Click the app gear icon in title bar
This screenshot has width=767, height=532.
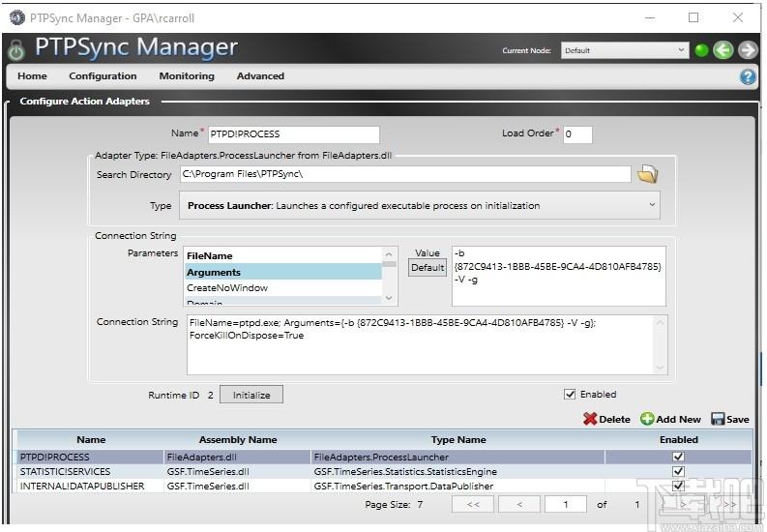pos(17,18)
